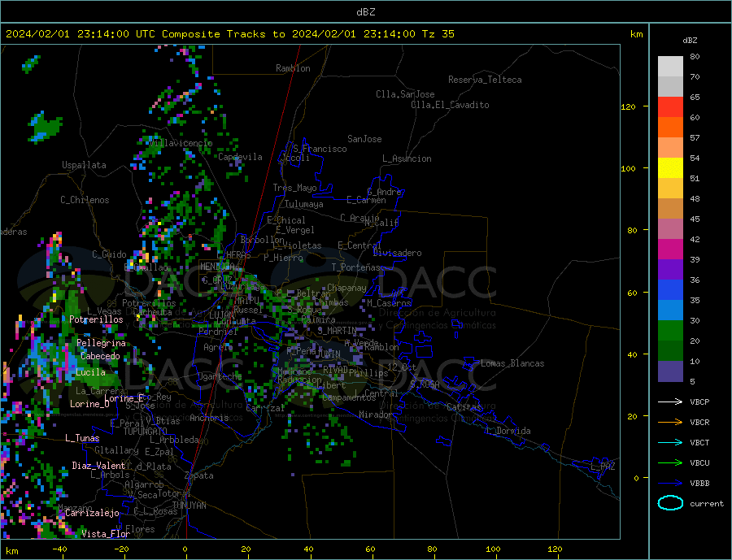Image resolution: width=732 pixels, height=560 pixels.
Task: Click the Potrerillos pink label
Action: coord(96,319)
